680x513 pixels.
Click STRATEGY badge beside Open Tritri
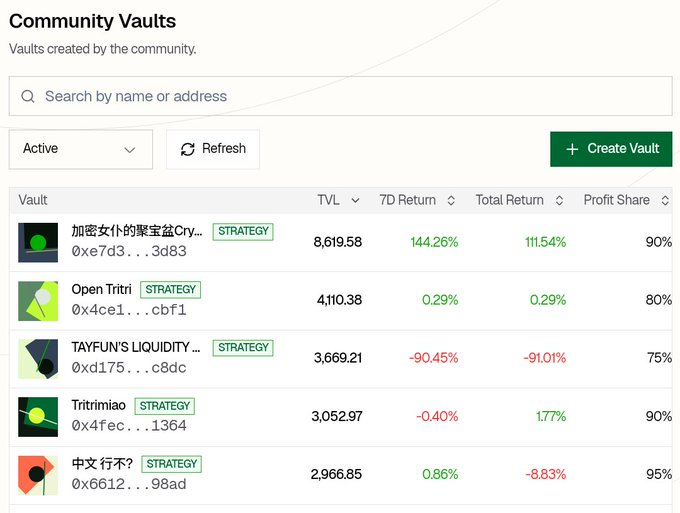(x=170, y=290)
